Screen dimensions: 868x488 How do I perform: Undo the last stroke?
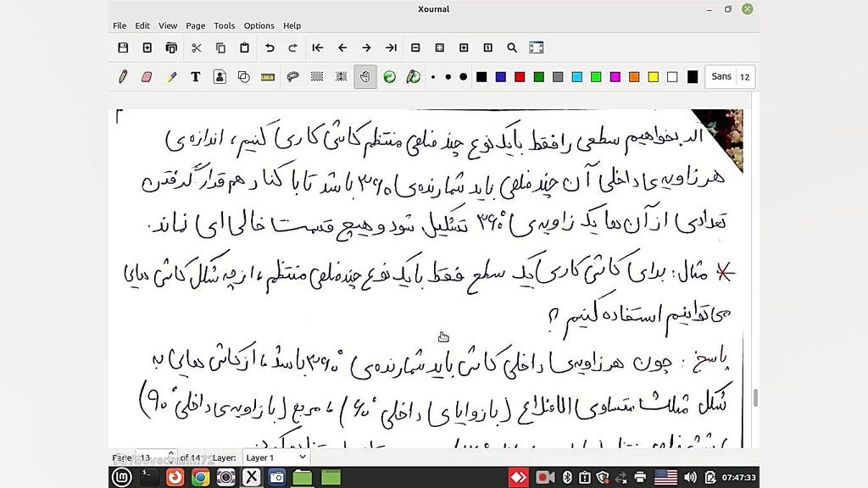(270, 47)
